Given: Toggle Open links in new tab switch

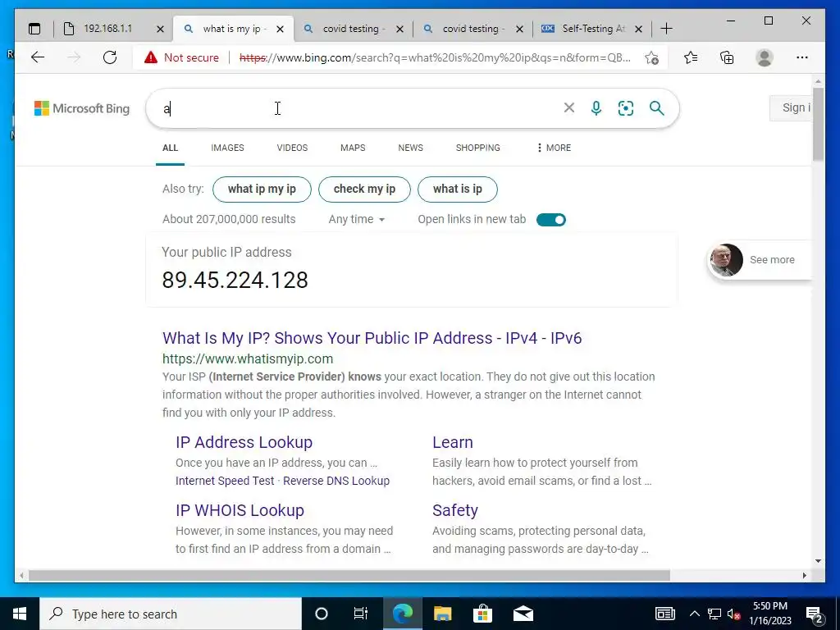Looking at the screenshot, I should tap(550, 220).
